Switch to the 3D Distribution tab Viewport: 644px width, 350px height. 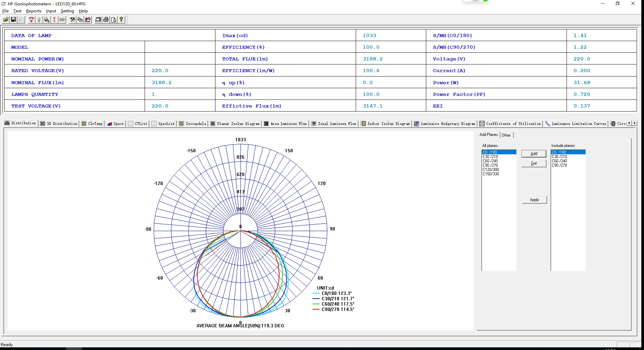tap(59, 124)
